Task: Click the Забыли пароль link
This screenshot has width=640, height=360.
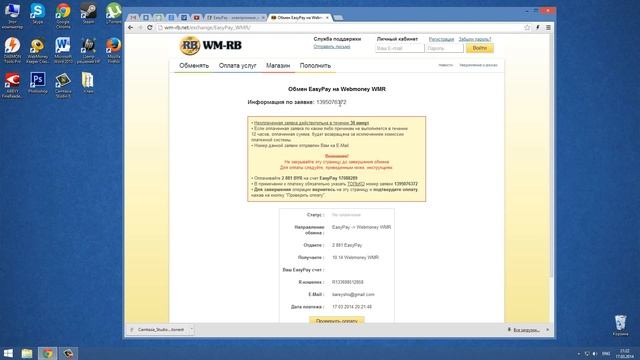Action: [x=475, y=39]
